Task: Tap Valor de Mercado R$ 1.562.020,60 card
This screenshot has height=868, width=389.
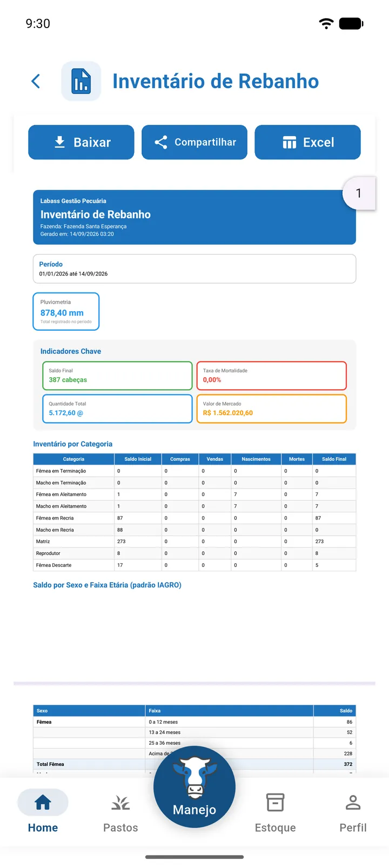Action: pos(271,409)
